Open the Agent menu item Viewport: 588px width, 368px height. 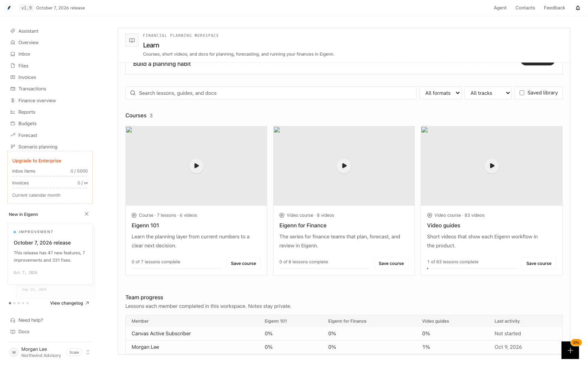pyautogui.click(x=500, y=8)
